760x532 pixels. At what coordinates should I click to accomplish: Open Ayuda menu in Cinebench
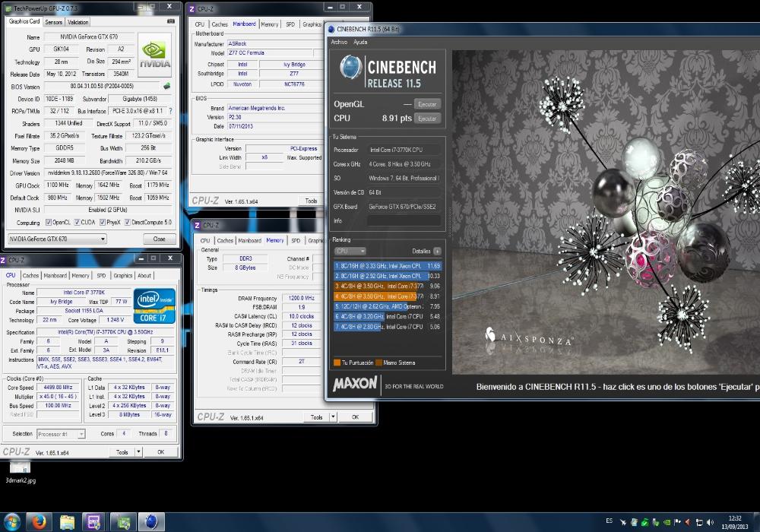(x=360, y=42)
